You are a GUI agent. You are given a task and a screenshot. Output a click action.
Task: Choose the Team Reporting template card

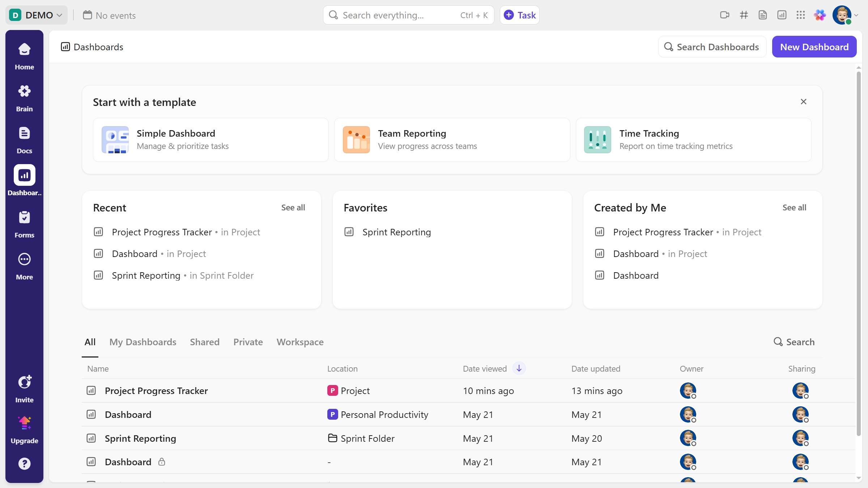(452, 140)
